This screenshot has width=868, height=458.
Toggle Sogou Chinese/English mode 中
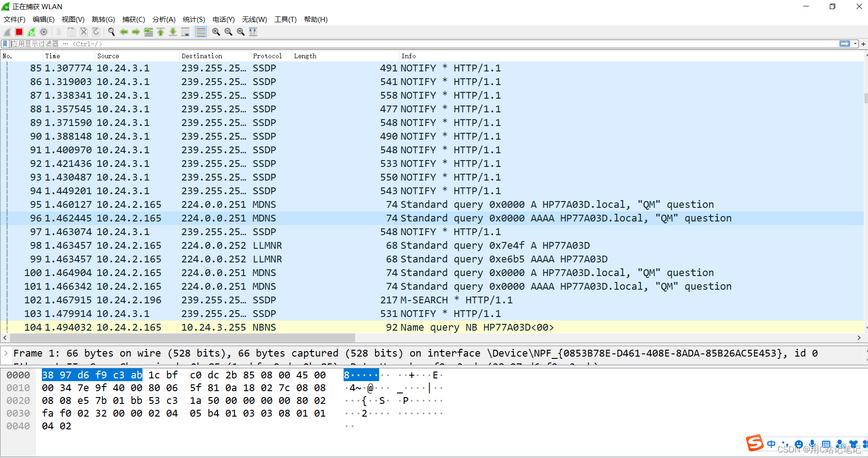click(771, 444)
